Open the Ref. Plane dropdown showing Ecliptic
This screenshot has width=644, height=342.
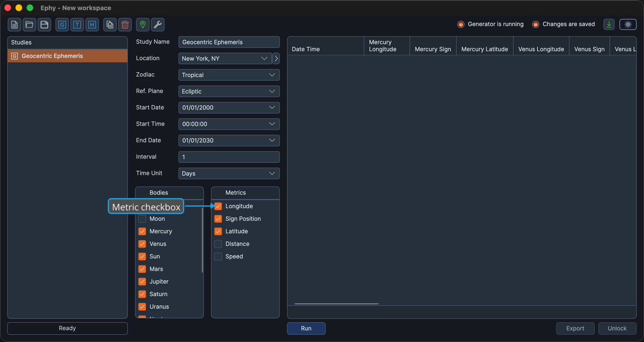pos(229,91)
